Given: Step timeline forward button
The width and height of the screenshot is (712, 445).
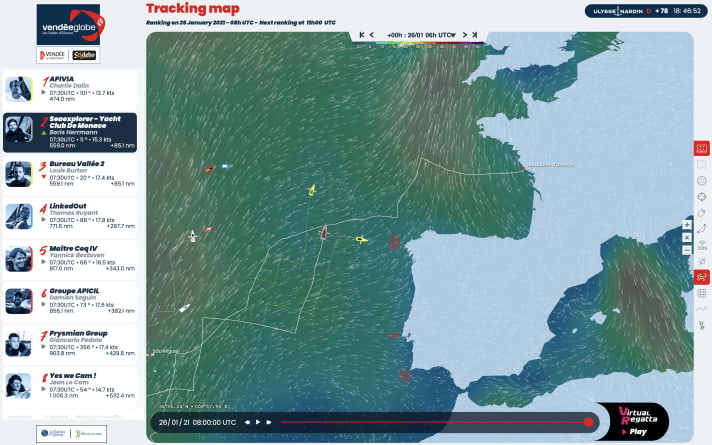Looking at the screenshot, I should (269, 422).
